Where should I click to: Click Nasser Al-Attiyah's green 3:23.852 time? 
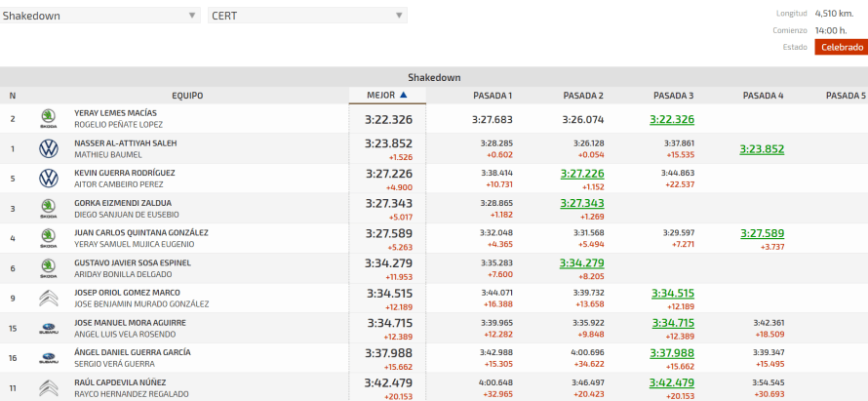tap(762, 149)
